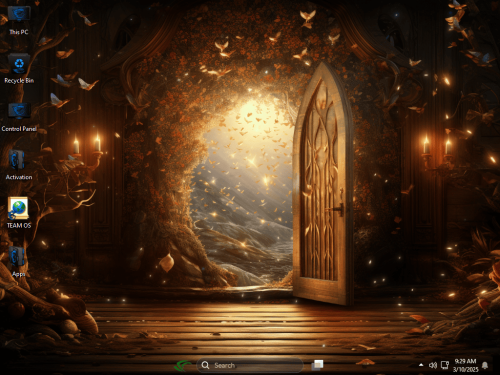
Task: Open Task View from the taskbar
Action: click(x=318, y=365)
